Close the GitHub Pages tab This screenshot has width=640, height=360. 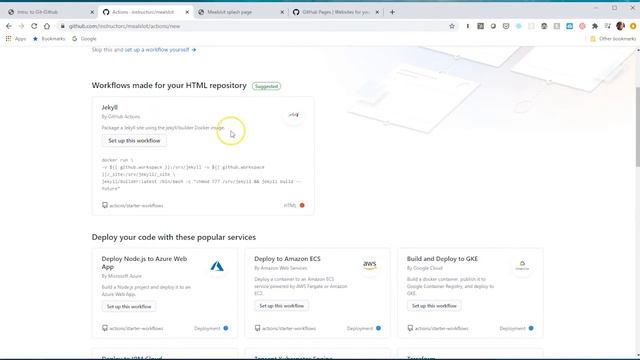(x=377, y=12)
